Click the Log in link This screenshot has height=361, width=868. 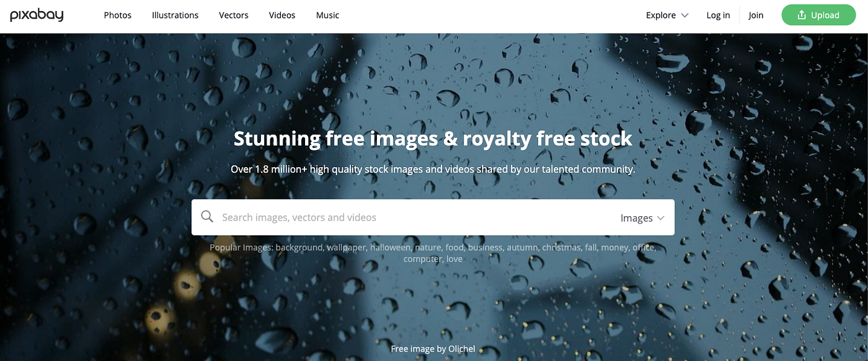[718, 15]
